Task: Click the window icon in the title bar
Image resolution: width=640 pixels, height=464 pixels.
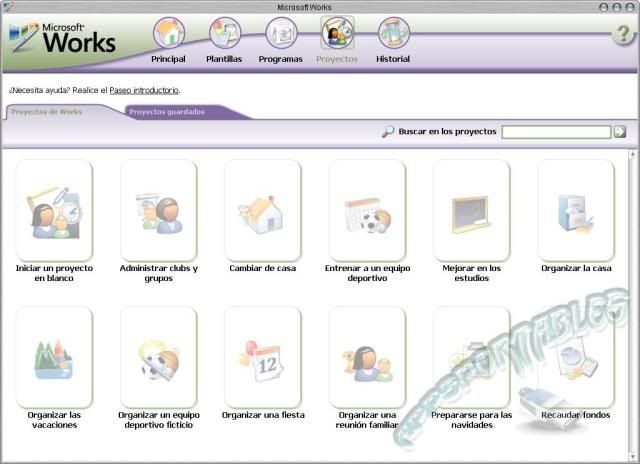Action: point(7,6)
